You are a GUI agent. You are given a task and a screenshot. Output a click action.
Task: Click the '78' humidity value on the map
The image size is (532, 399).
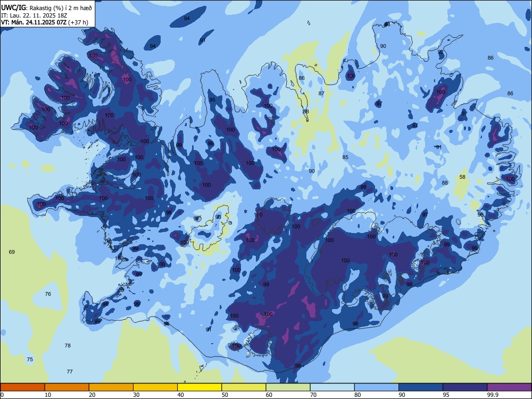(x=68, y=345)
